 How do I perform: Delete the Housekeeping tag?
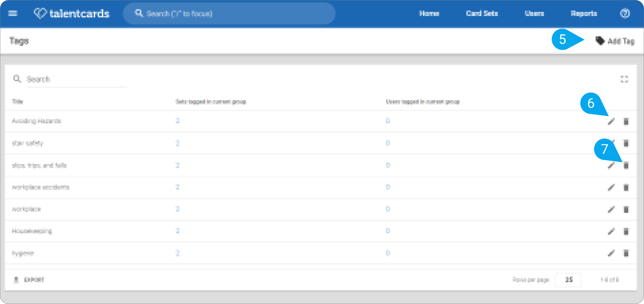pos(626,231)
